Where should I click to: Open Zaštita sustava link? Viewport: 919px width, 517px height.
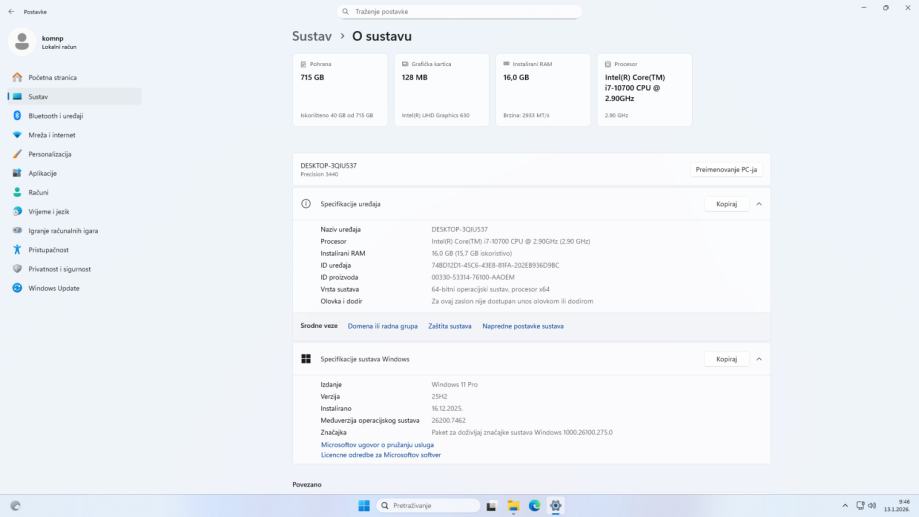[x=450, y=326]
